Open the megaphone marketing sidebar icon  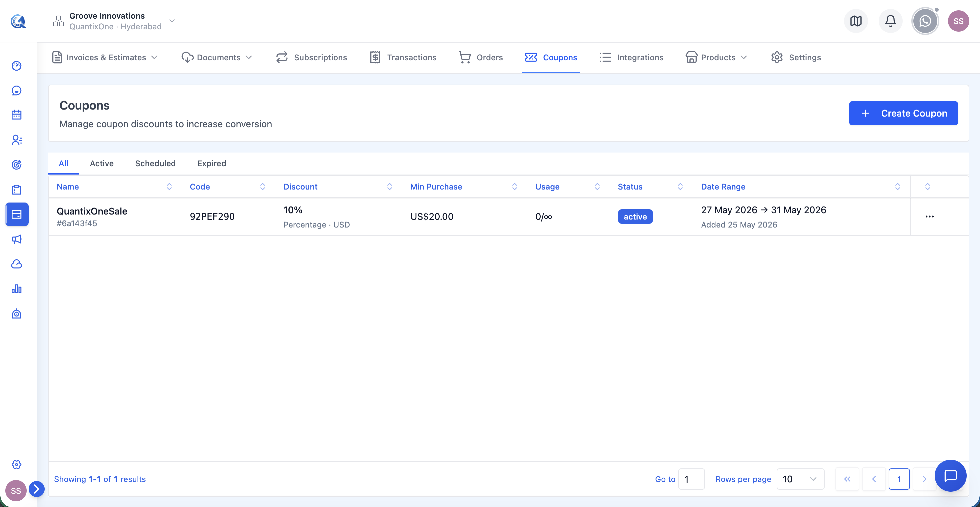click(x=16, y=239)
